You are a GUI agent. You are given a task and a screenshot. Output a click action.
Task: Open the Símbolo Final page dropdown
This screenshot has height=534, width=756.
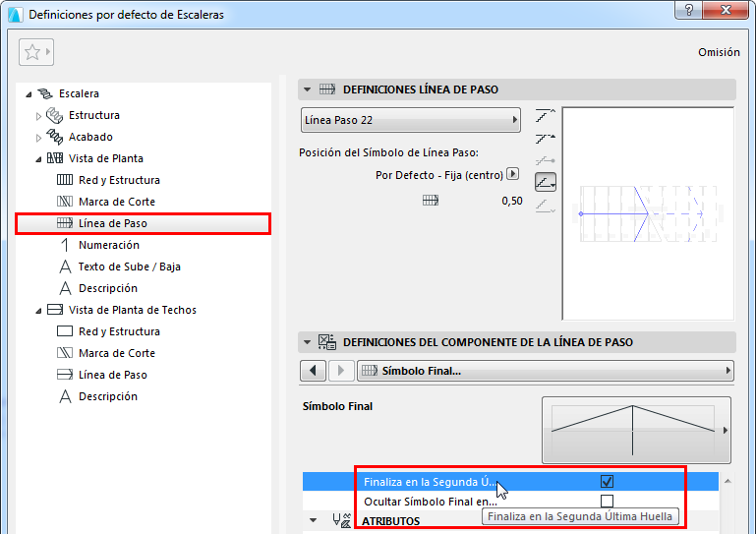pyautogui.click(x=546, y=371)
